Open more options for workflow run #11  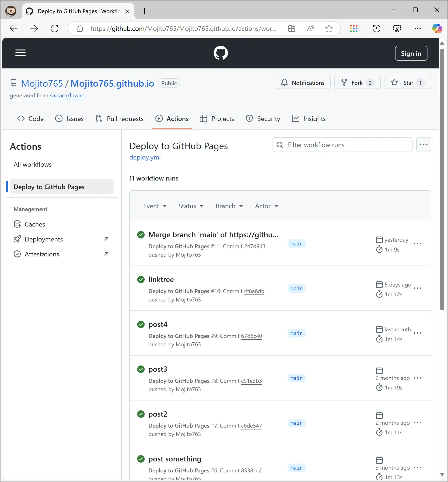417,243
